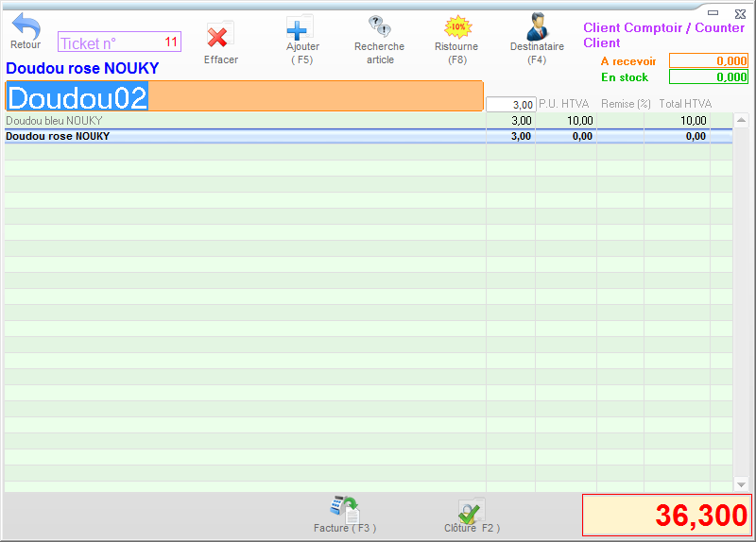Image resolution: width=756 pixels, height=542 pixels.
Task: Click the Total HTVA column header
Action: click(x=685, y=104)
